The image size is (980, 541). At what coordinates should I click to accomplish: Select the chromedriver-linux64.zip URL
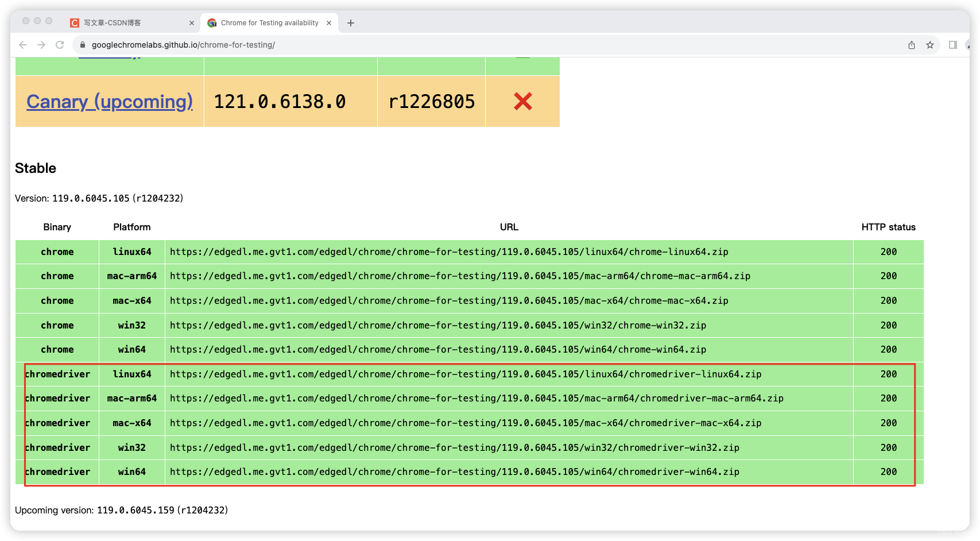point(466,374)
